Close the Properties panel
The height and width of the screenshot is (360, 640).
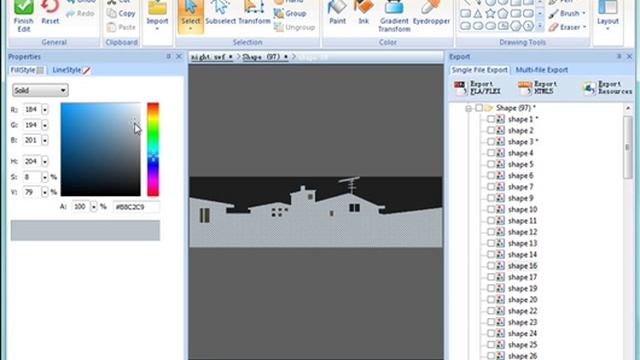[x=179, y=56]
